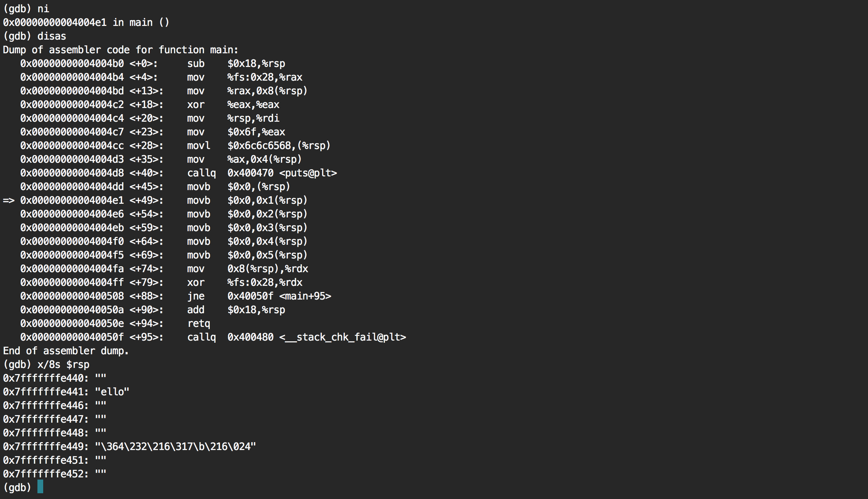Click memory address 0x7fffffffe452
Image resolution: width=868 pixels, height=499 pixels.
tap(45, 474)
